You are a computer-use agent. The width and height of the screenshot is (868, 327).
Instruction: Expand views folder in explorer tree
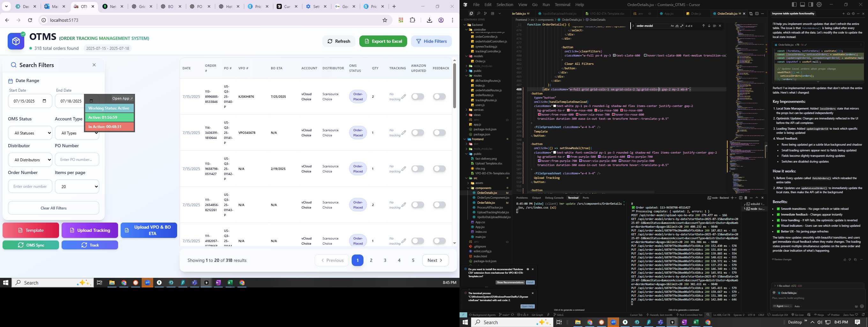point(477,115)
